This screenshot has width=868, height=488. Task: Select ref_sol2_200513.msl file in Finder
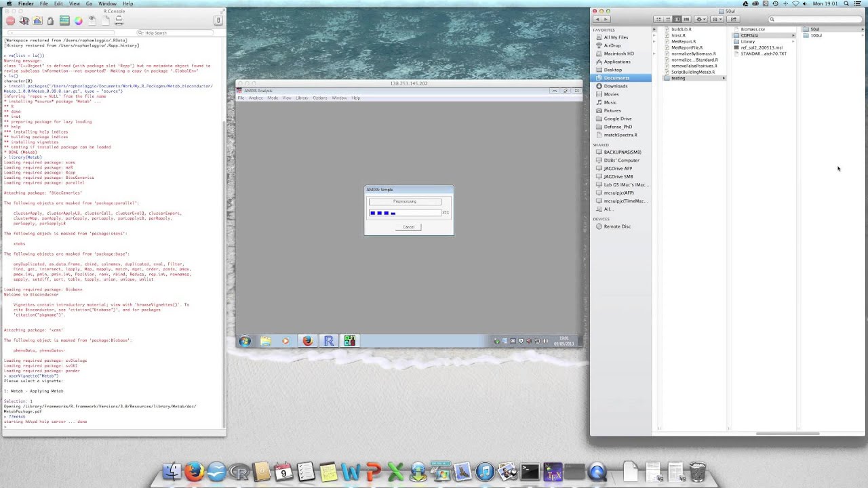pyautogui.click(x=762, y=47)
